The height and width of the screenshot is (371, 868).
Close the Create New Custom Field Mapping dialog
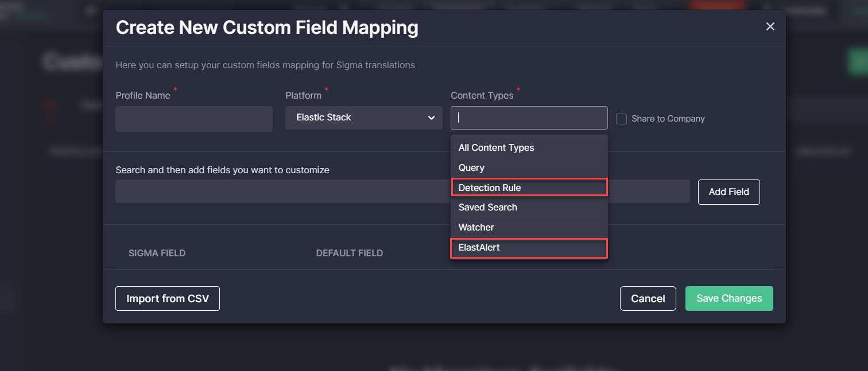pyautogui.click(x=770, y=26)
